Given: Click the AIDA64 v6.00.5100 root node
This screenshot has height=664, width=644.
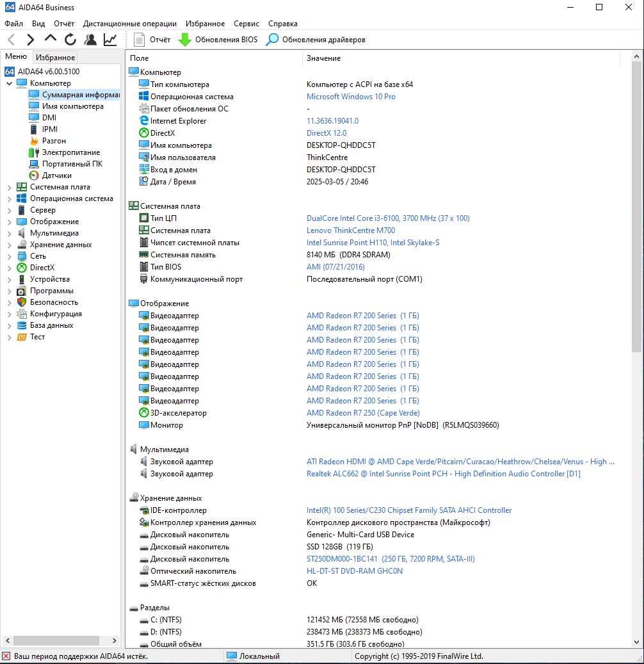Looking at the screenshot, I should [48, 72].
